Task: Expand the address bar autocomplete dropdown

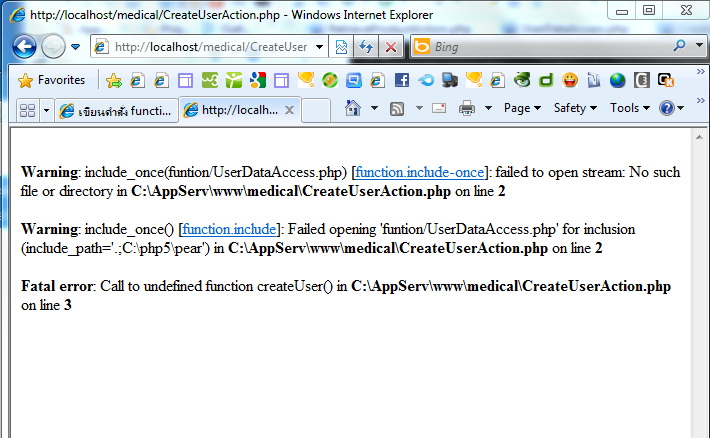Action: click(320, 47)
